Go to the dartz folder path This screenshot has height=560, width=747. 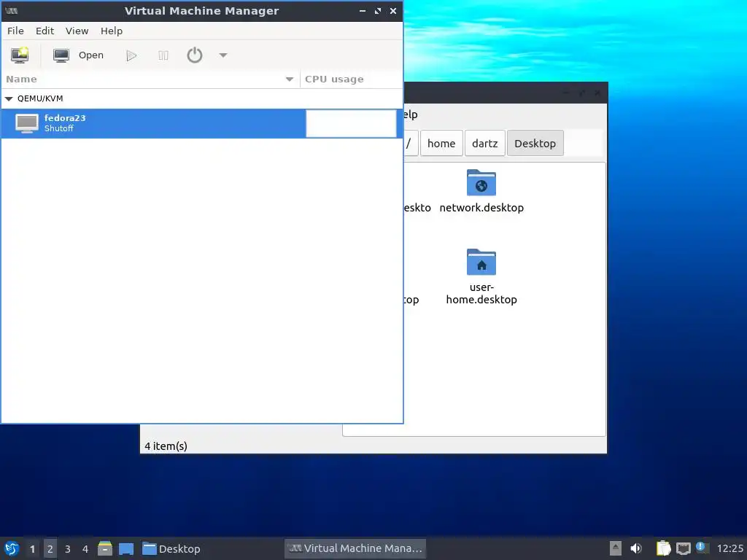[x=485, y=144]
